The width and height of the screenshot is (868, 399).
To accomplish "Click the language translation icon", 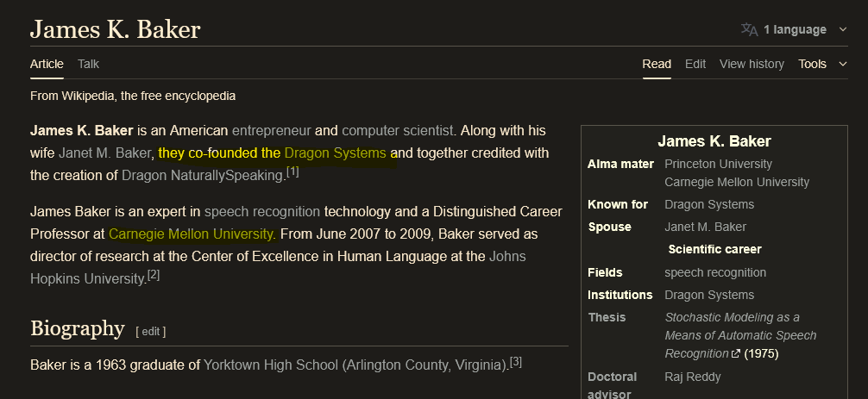I will tap(749, 29).
